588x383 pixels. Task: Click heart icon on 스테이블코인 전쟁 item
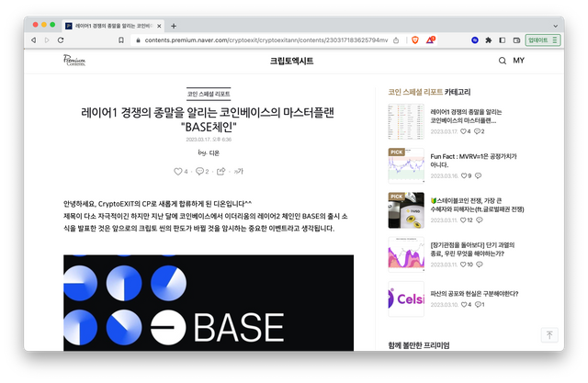tap(463, 220)
